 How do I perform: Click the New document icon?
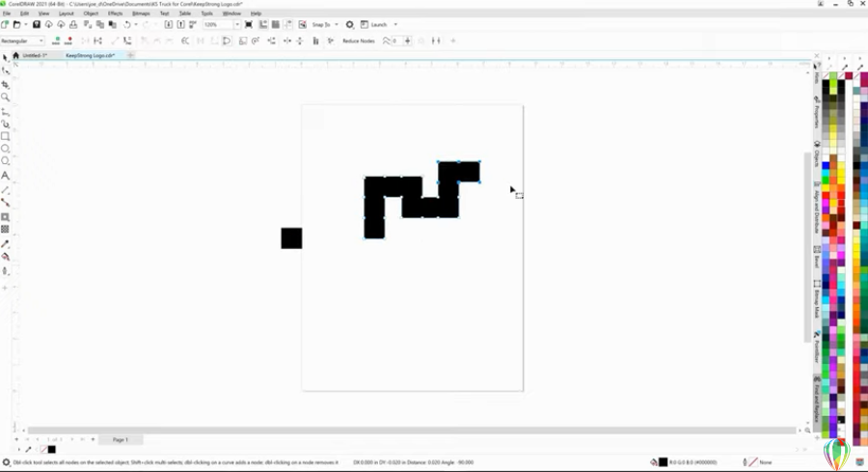tap(5, 24)
